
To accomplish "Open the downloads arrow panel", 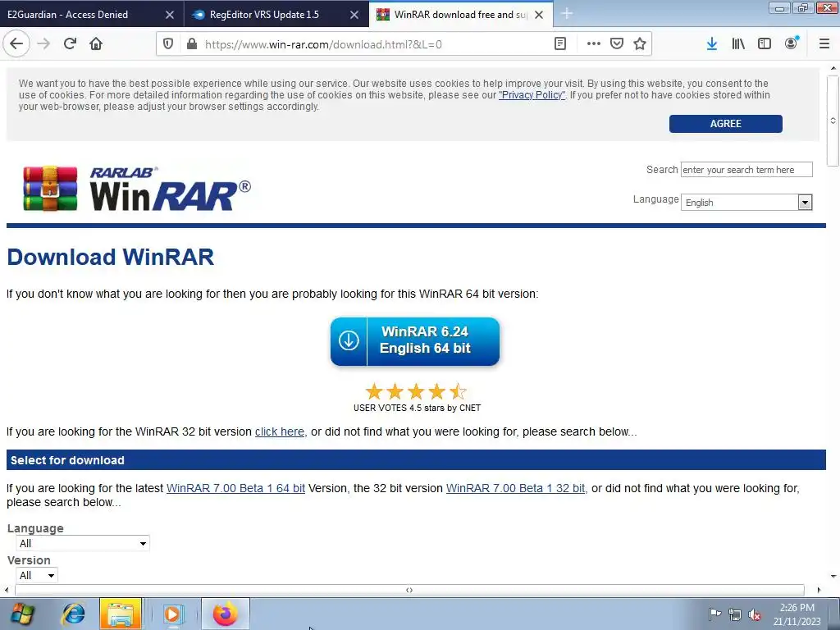I will [712, 44].
